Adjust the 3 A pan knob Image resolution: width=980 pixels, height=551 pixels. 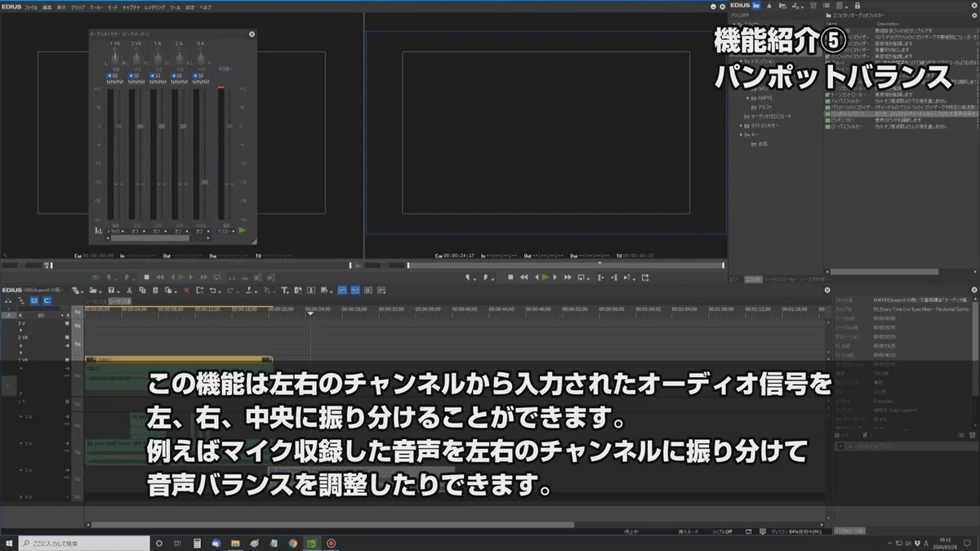(201, 57)
